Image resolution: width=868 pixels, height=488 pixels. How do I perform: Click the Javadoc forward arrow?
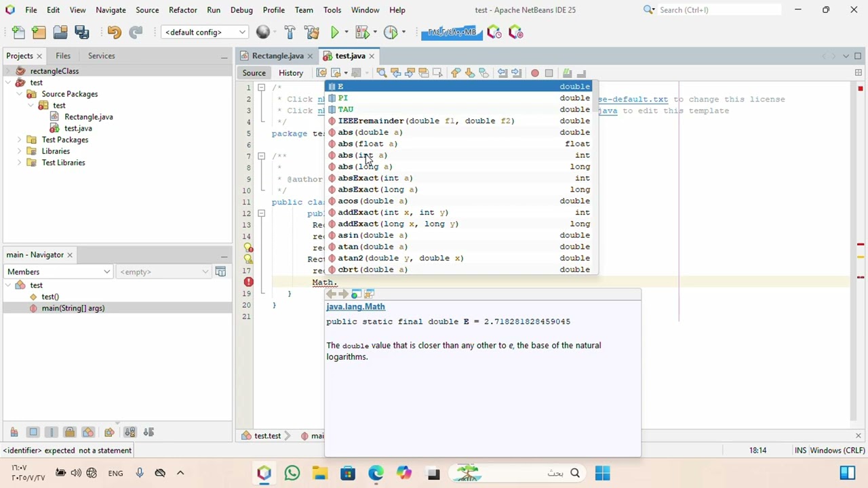click(343, 294)
